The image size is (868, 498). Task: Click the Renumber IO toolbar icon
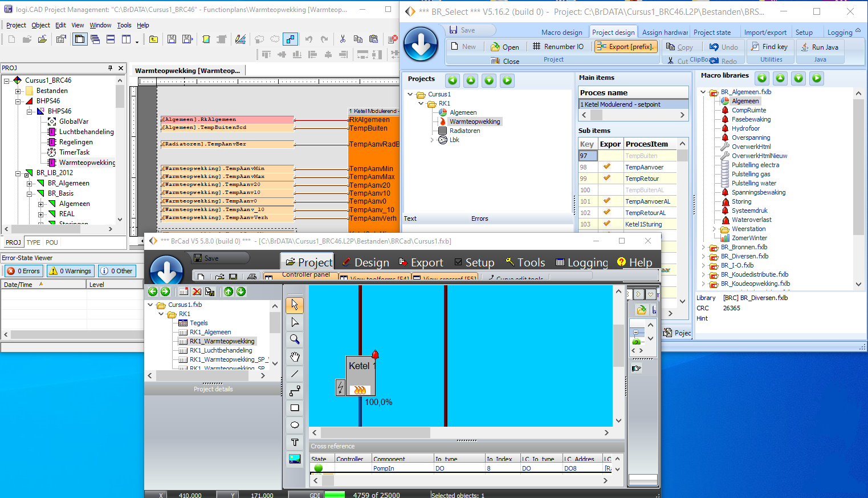click(x=536, y=47)
